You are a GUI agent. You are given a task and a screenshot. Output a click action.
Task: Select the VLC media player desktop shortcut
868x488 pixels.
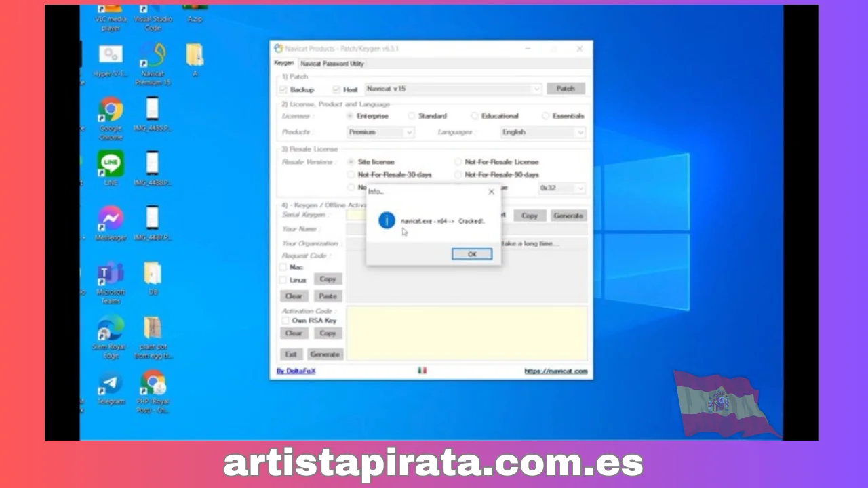point(111,18)
